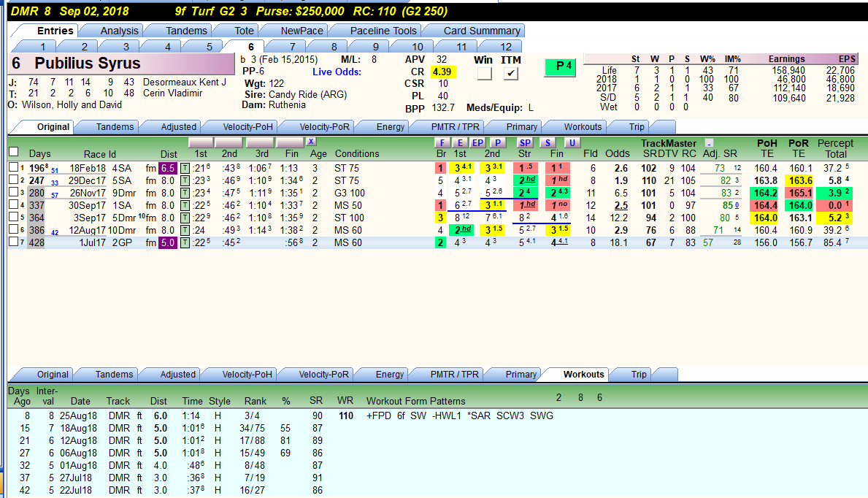The width and height of the screenshot is (868, 498).
Task: Select horse number 12 tab
Action: (x=506, y=47)
